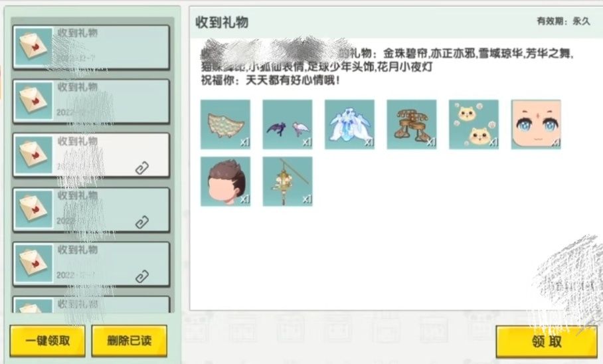This screenshot has width=603, height=364.
Task: Open envelope thumbnail of fifth mail
Action: [x=33, y=264]
